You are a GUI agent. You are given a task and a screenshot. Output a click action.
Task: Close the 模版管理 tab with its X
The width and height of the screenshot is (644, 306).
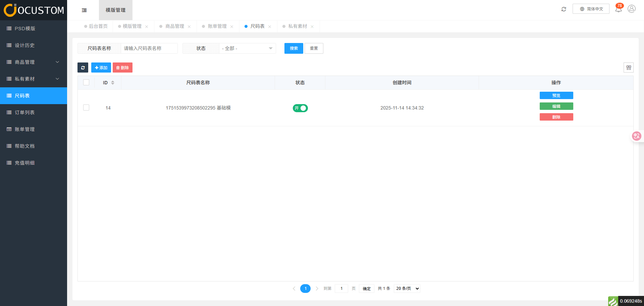147,27
